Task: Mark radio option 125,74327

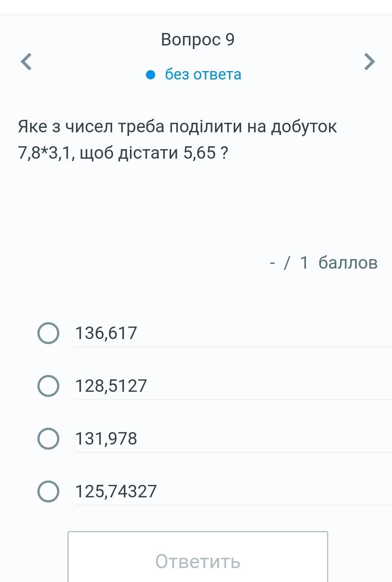Action: click(48, 491)
